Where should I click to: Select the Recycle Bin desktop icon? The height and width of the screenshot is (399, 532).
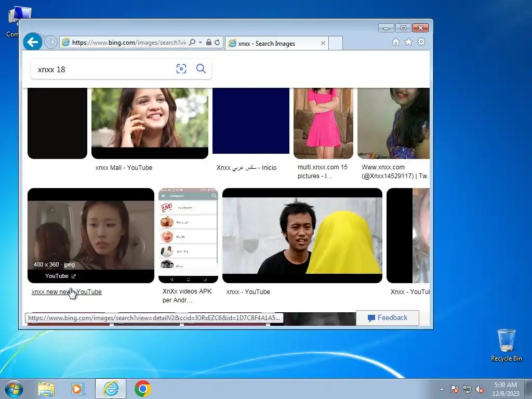pos(506,345)
